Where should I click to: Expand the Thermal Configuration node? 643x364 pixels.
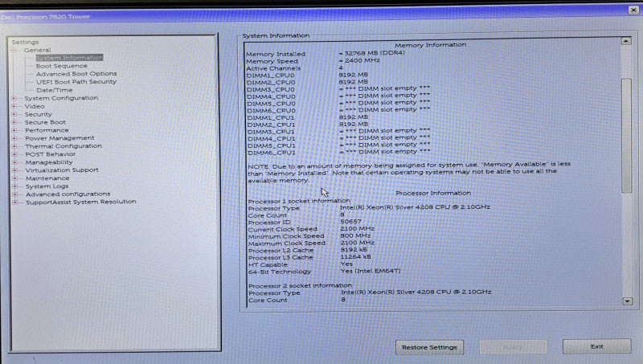coord(14,146)
